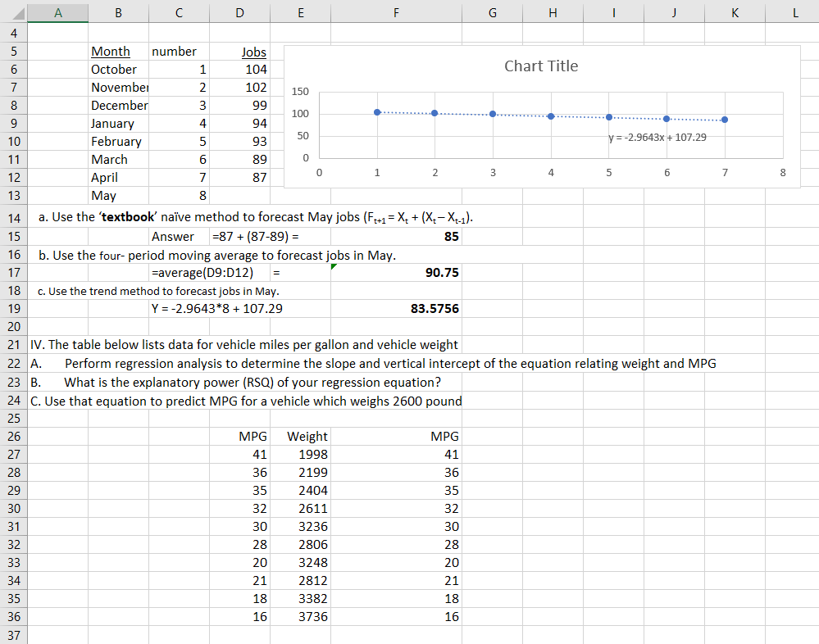Image resolution: width=819 pixels, height=644 pixels.
Task: Click the trendline equation label on chart
Action: [x=657, y=138]
